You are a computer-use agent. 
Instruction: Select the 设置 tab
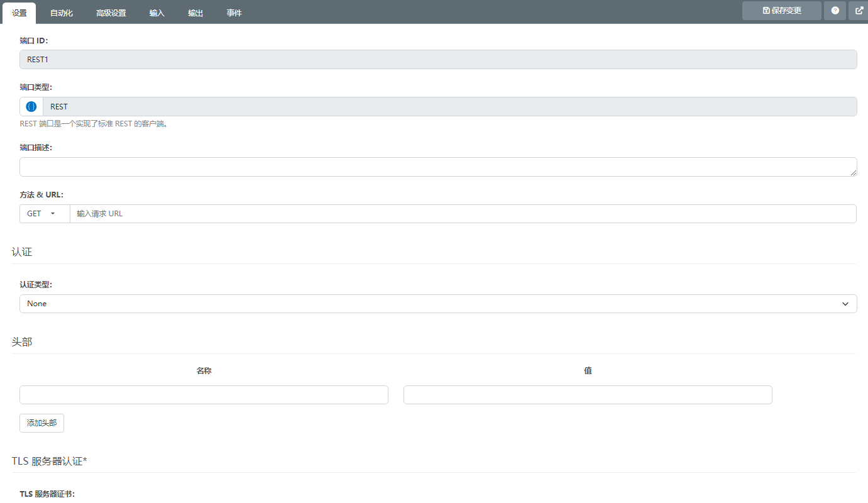[19, 13]
